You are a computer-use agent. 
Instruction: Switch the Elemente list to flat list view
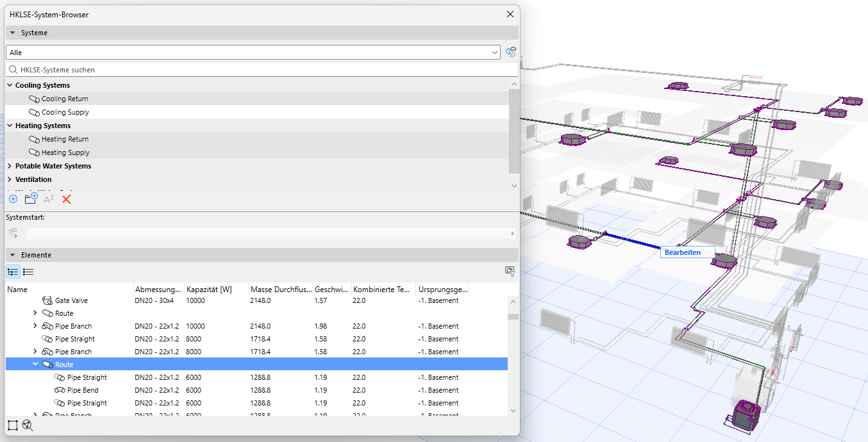tap(28, 272)
